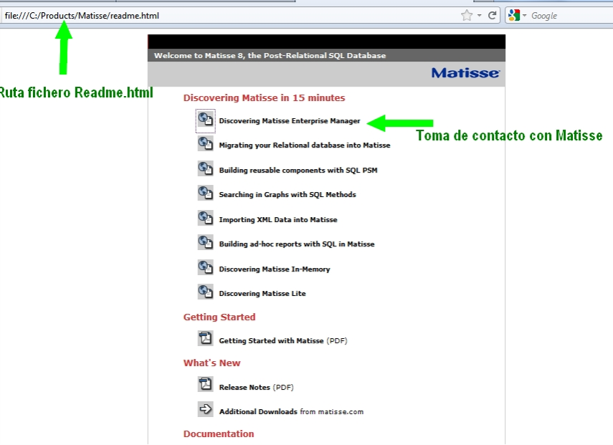
Task: Click PDF icon beside Release Notes
Action: tap(205, 385)
